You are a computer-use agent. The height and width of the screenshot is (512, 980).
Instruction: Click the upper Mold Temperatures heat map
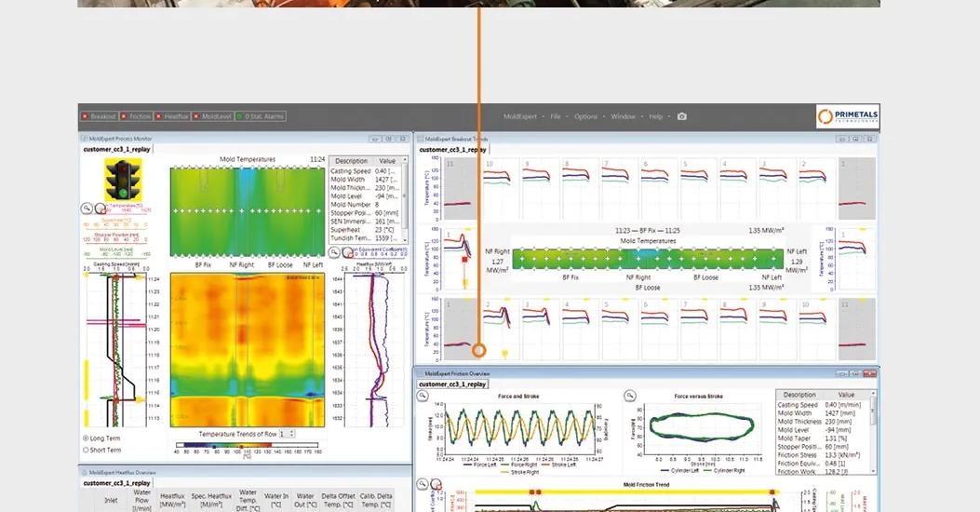(x=248, y=211)
